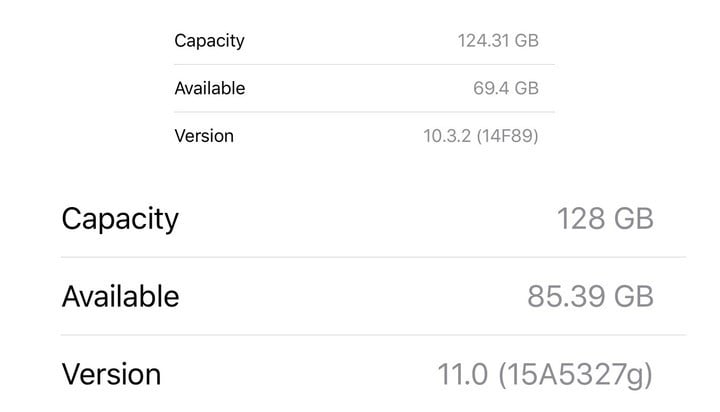Click the GB unit after 69.4
720x412 pixels.
(x=526, y=88)
